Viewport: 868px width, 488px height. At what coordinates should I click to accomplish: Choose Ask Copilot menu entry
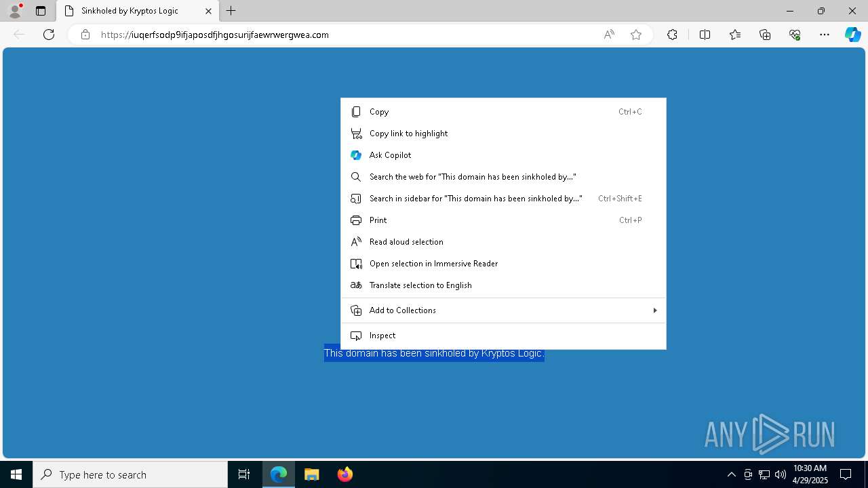[x=503, y=155]
